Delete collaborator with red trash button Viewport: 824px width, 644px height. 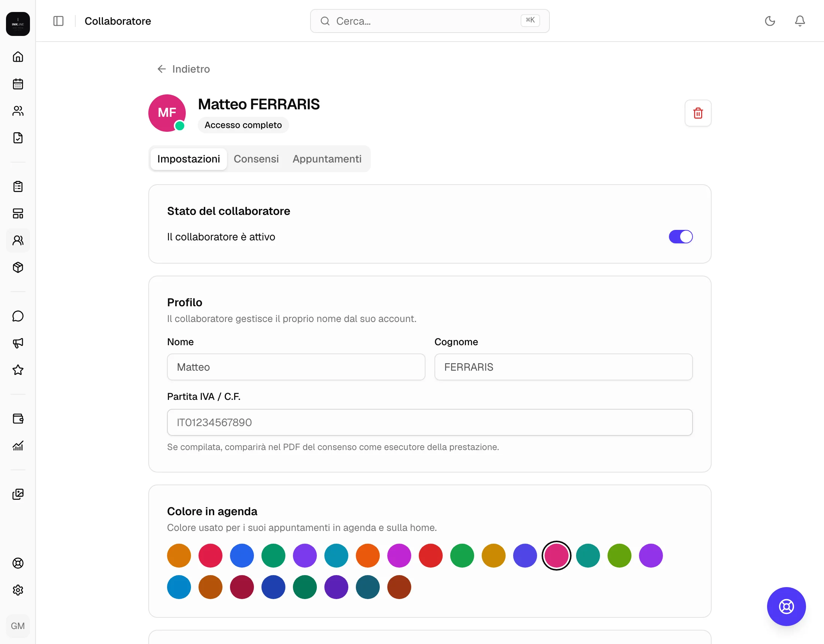698,113
